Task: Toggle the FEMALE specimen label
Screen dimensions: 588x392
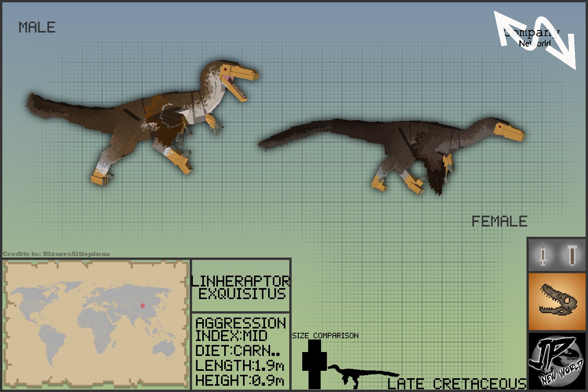Action: (500, 221)
